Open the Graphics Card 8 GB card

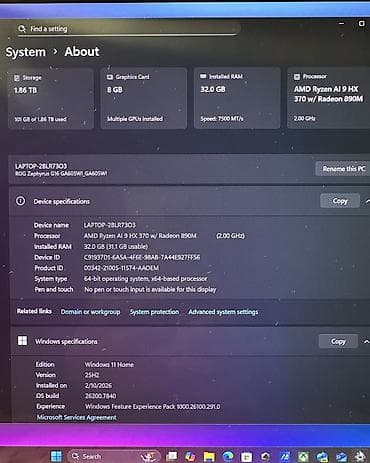(144, 98)
